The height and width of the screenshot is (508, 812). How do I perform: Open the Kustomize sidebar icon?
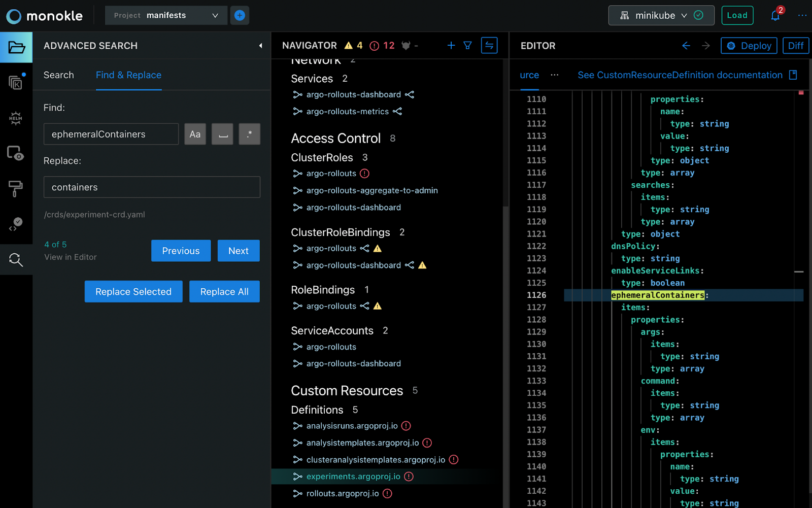tap(16, 83)
